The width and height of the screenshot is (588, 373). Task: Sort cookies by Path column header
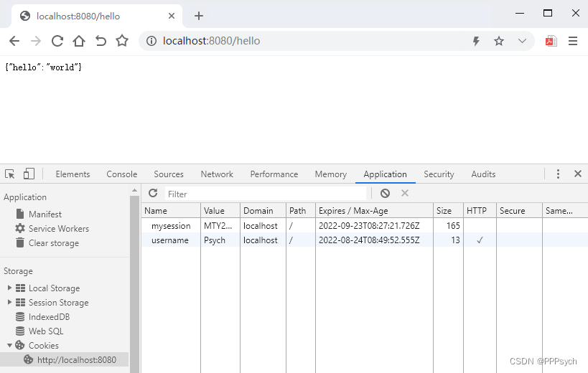[301, 211]
